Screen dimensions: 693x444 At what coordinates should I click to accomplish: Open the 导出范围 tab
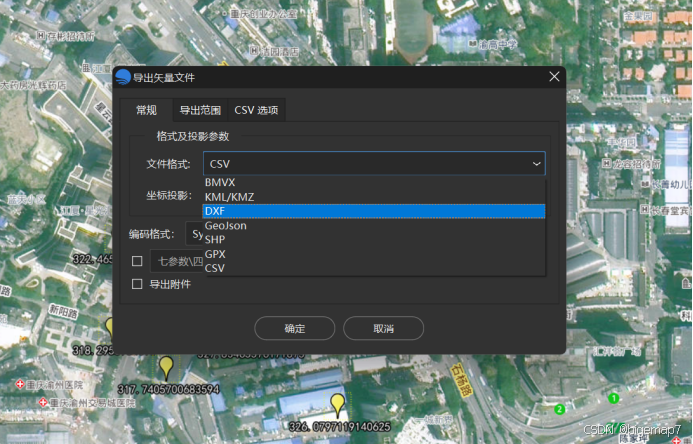200,110
